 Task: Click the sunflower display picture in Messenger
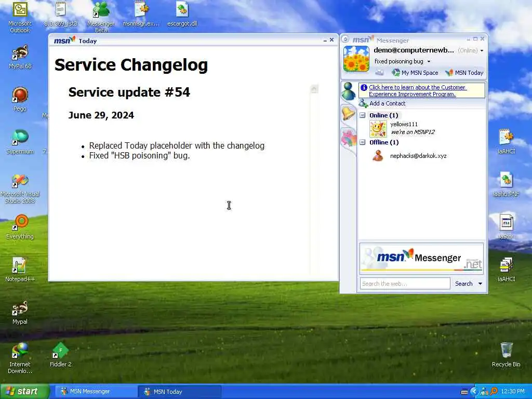(356, 59)
